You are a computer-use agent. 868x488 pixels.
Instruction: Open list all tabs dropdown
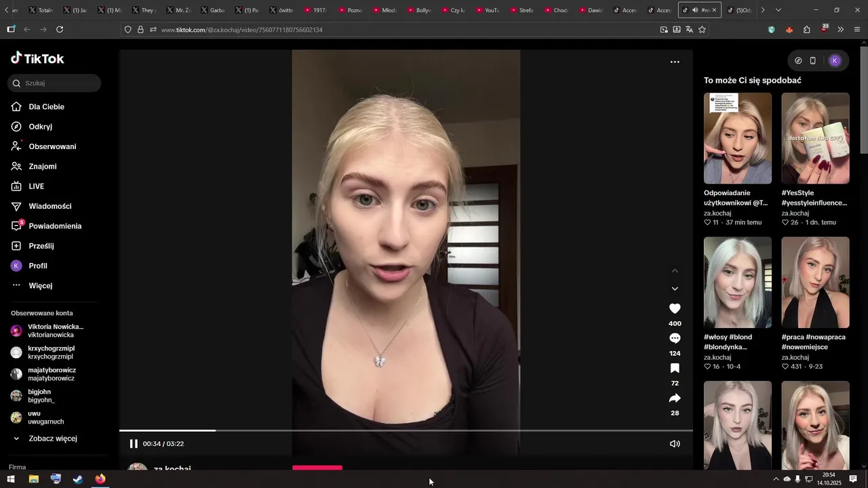point(778,10)
